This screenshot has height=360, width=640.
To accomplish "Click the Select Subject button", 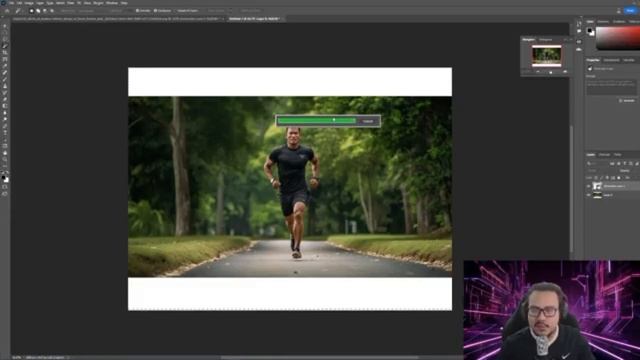I will [x=216, y=11].
